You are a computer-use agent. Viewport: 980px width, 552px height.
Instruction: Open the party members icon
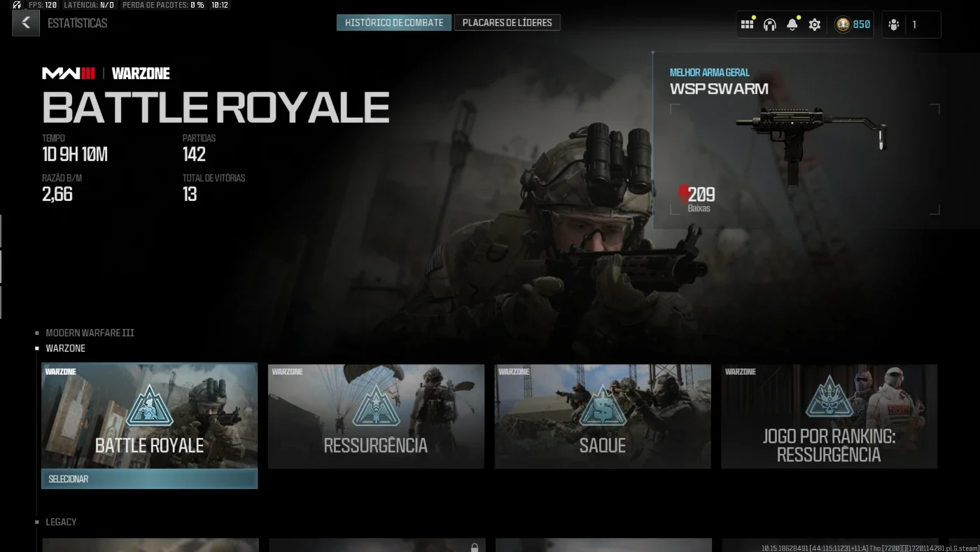[894, 25]
